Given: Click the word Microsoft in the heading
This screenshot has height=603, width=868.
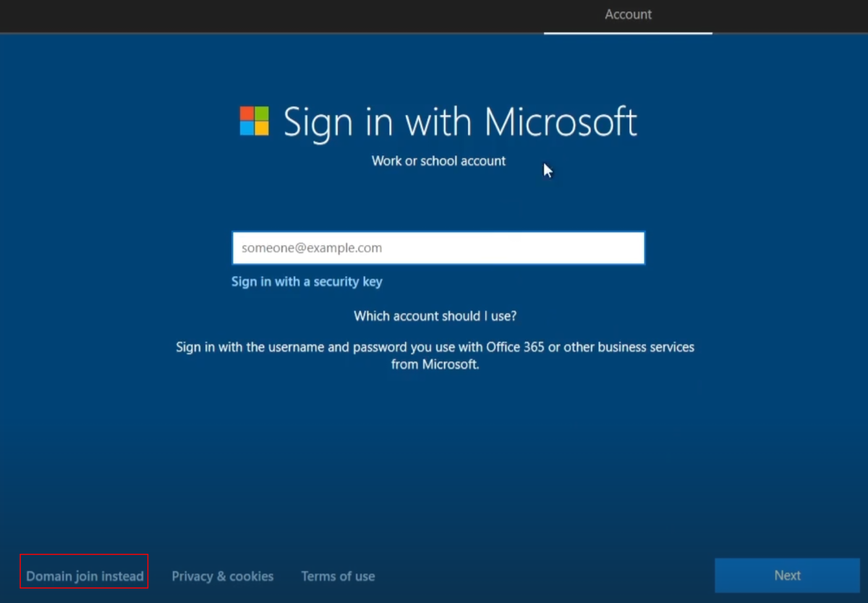Looking at the screenshot, I should pos(561,121).
